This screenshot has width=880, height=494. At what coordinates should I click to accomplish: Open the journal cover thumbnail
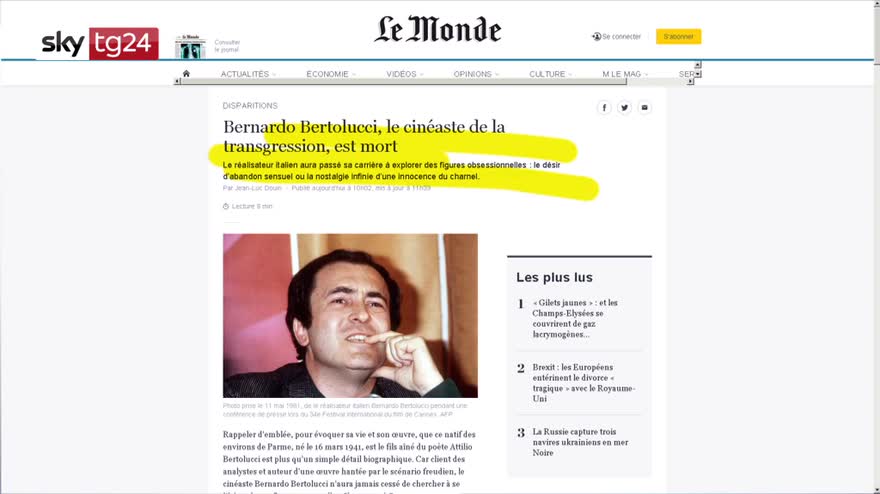190,47
